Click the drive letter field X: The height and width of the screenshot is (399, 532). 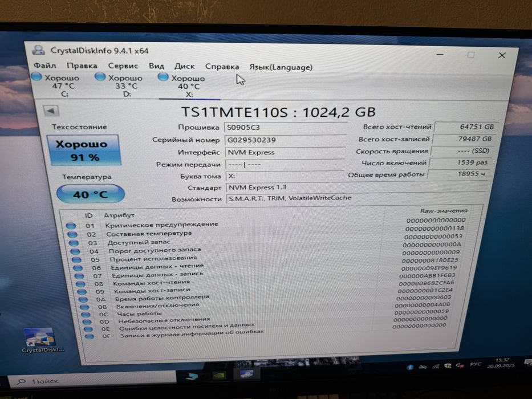(x=285, y=176)
